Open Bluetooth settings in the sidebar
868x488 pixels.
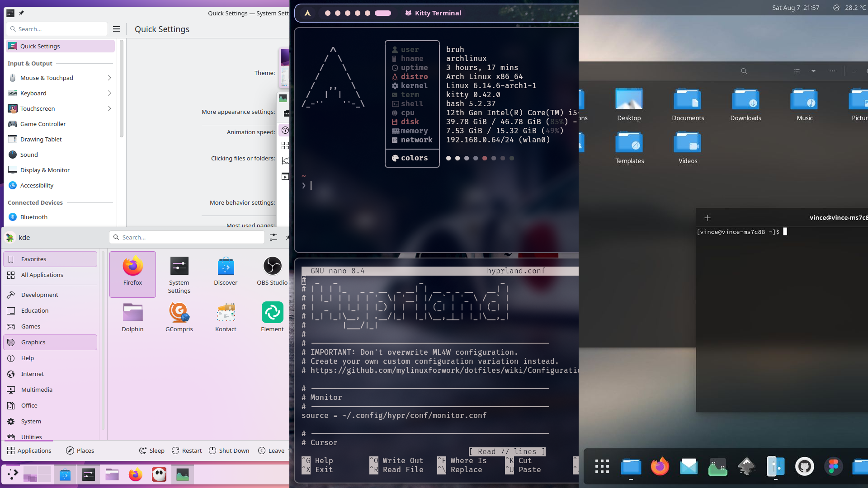pyautogui.click(x=60, y=217)
